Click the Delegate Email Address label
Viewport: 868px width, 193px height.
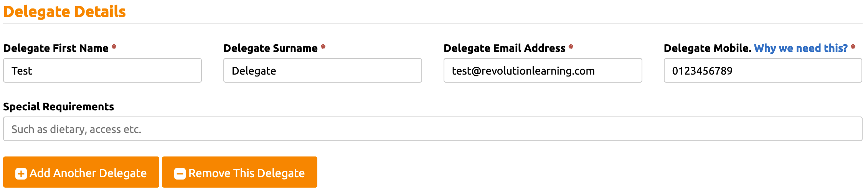505,48
